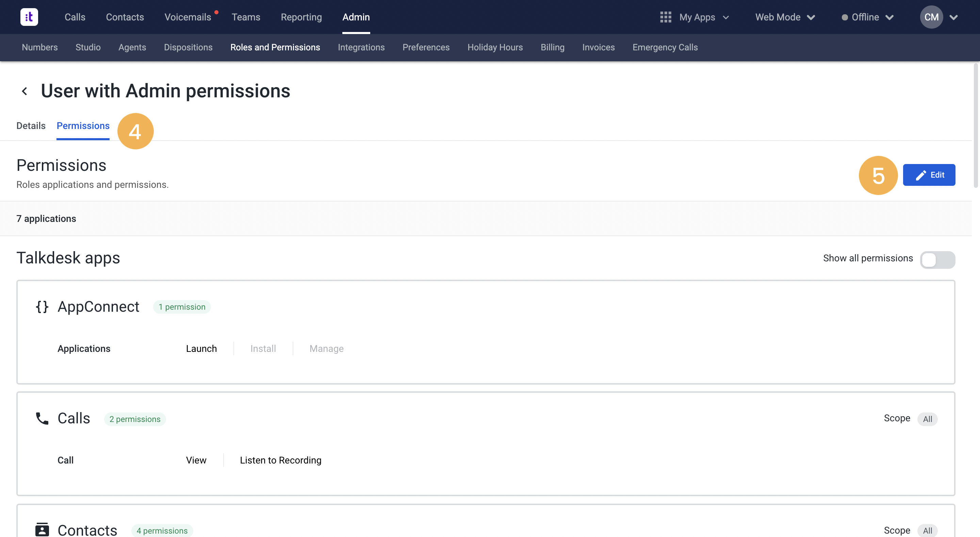Click the Call row label
Viewport: 980px width, 537px height.
(65, 460)
